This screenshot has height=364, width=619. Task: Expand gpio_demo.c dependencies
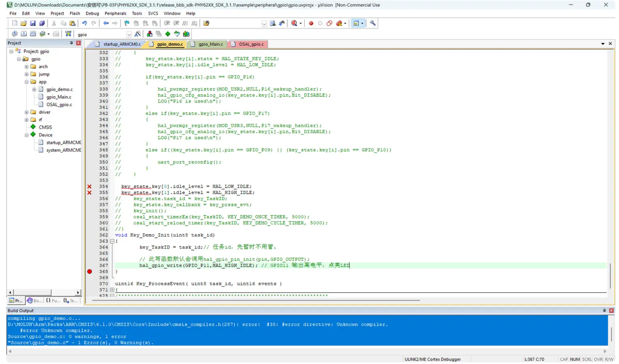[x=34, y=89]
